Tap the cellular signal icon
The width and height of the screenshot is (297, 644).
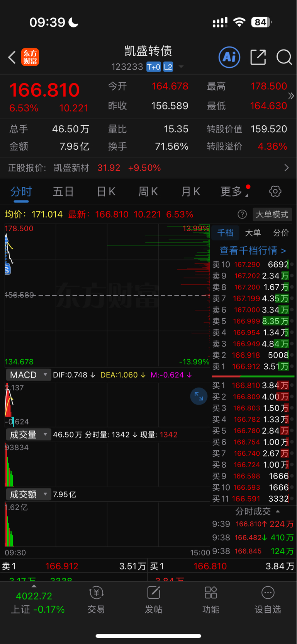point(220,23)
